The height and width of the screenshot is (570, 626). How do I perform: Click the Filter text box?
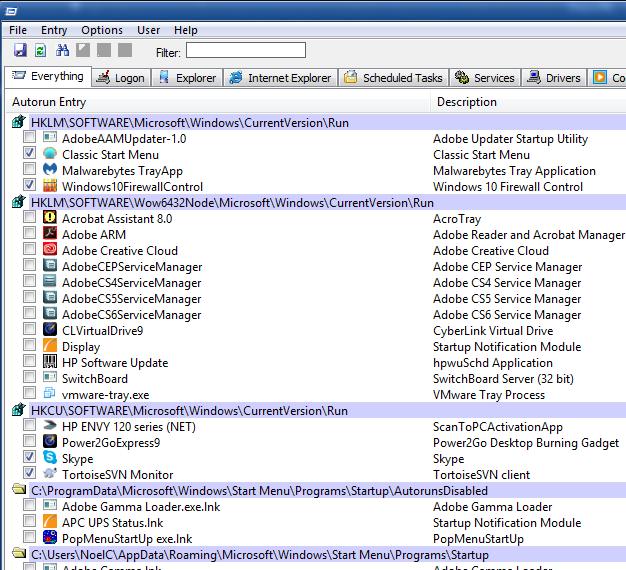246,50
